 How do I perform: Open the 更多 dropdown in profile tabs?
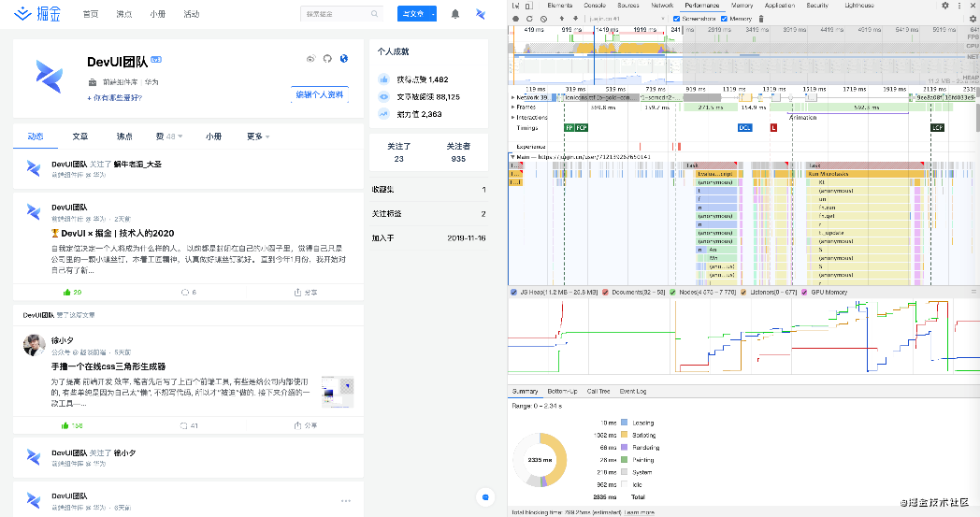tap(258, 136)
